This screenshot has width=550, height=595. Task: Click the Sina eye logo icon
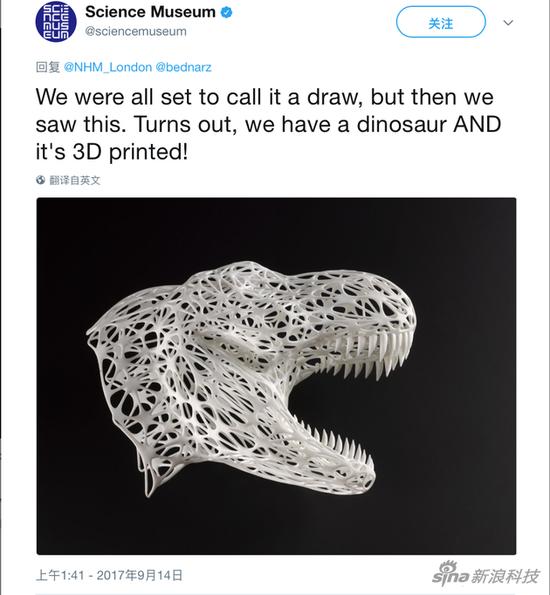pos(448,568)
